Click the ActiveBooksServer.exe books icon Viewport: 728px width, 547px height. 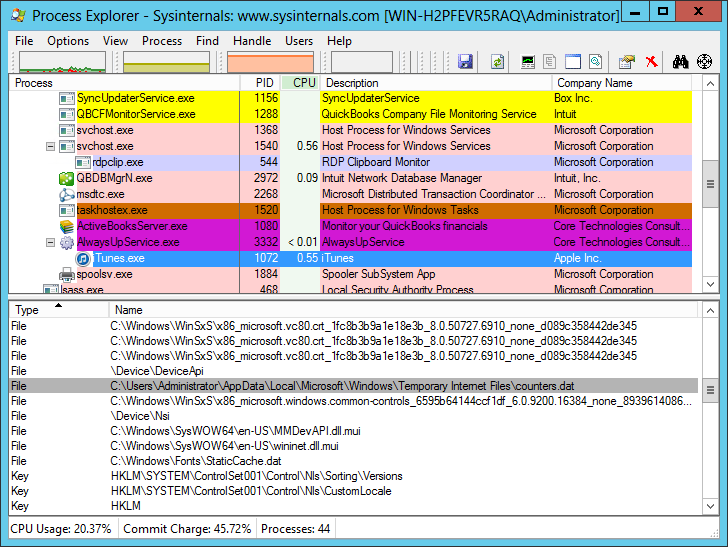[66, 227]
